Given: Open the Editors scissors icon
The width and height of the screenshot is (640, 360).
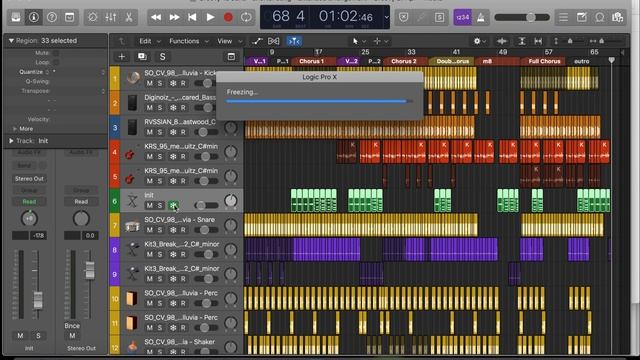Looking at the screenshot, I should click(x=129, y=17).
